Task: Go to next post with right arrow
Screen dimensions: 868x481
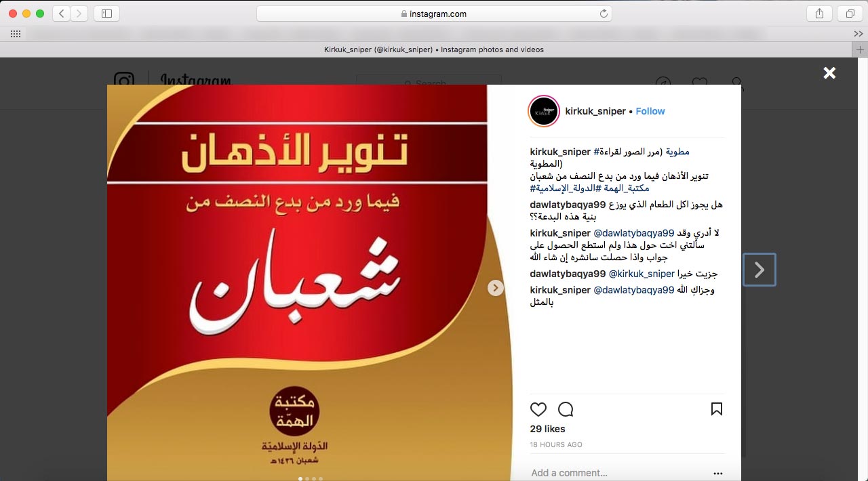Action: 759,270
